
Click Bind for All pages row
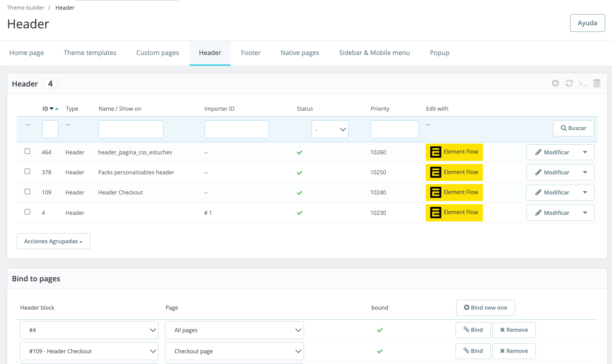pyautogui.click(x=473, y=330)
